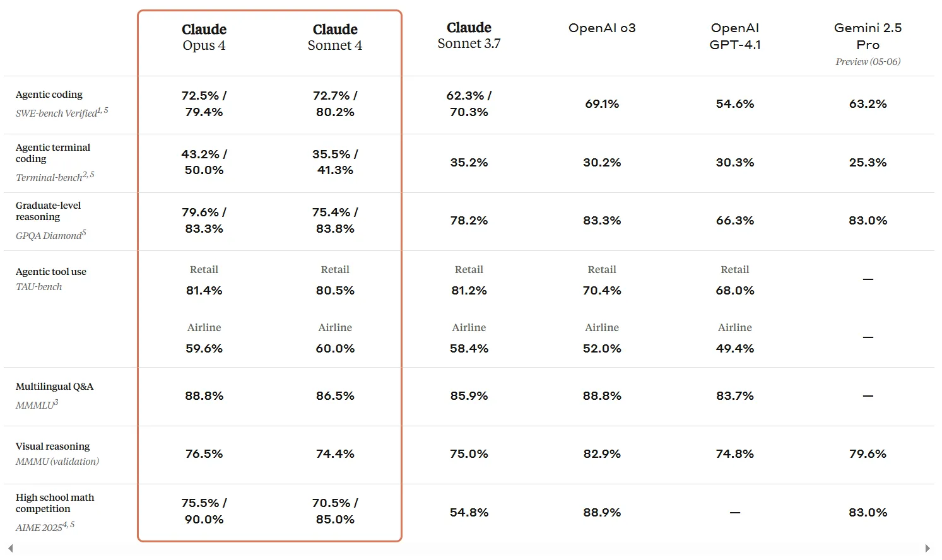The height and width of the screenshot is (560, 942).
Task: Click the right scroll arrow
Action: coord(927,548)
